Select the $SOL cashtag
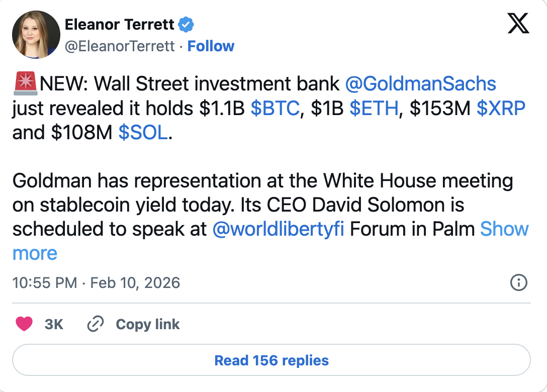Image resolution: width=547 pixels, height=392 pixels. (144, 133)
